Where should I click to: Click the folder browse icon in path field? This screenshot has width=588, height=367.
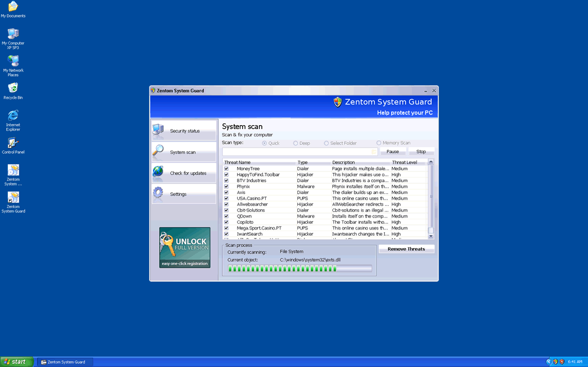click(374, 152)
